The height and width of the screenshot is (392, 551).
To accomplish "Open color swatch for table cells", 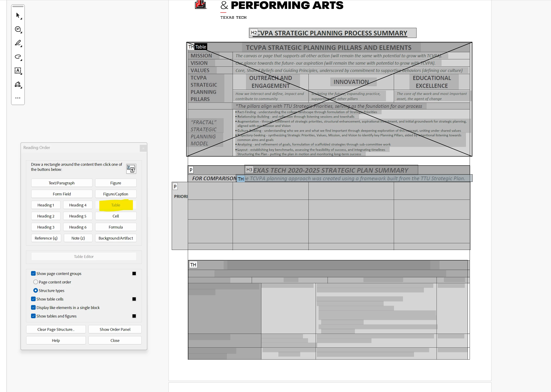I will tap(134, 299).
